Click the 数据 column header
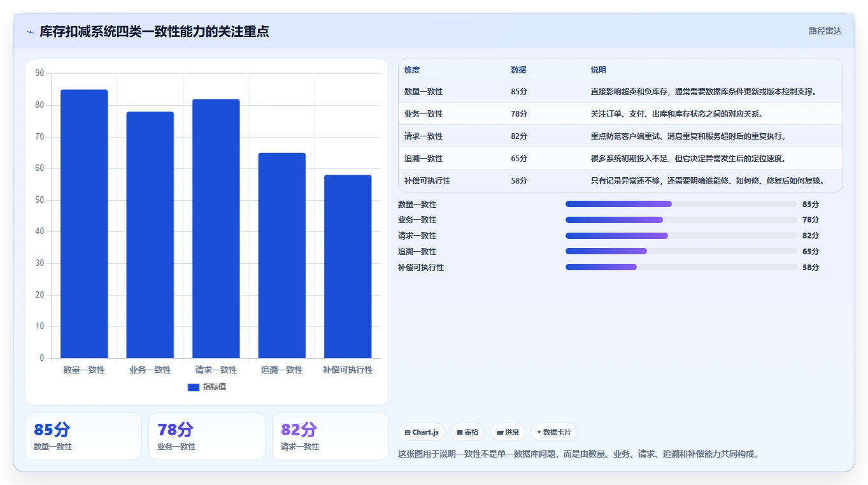 click(518, 70)
